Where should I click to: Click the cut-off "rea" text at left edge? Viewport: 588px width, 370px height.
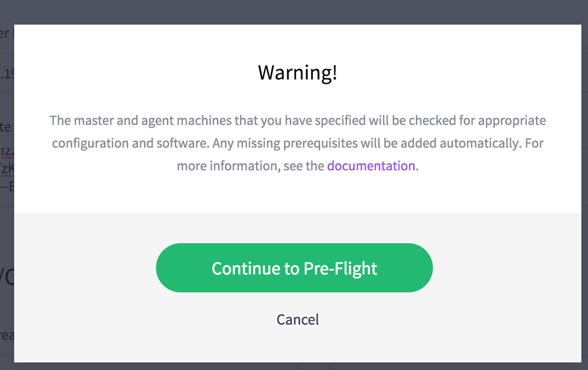(7, 335)
